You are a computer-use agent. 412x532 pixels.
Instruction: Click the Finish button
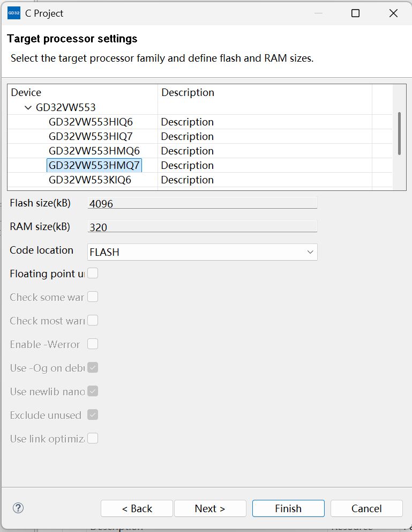click(288, 508)
